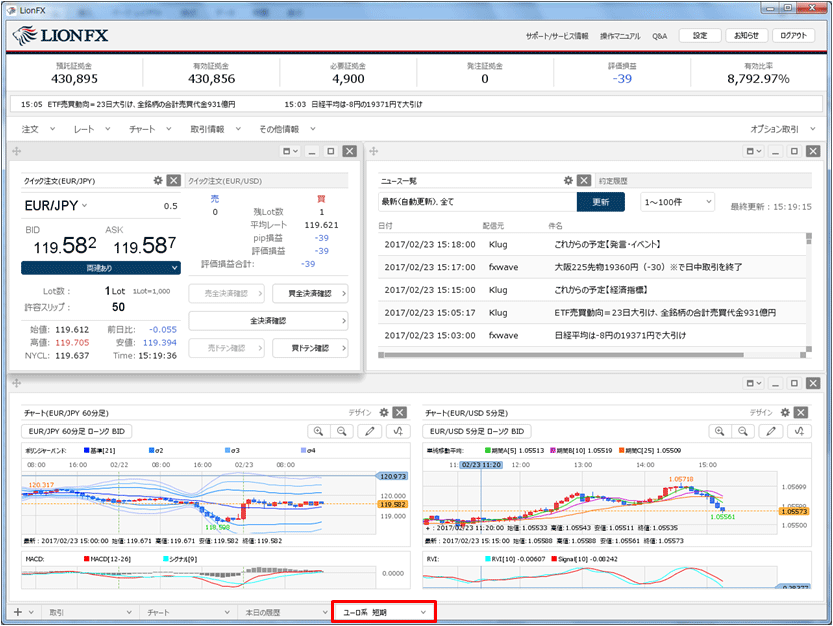Image resolution: width=833 pixels, height=626 pixels.
Task: Select the 取引 workspace tab at bottom
Action: (x=88, y=612)
